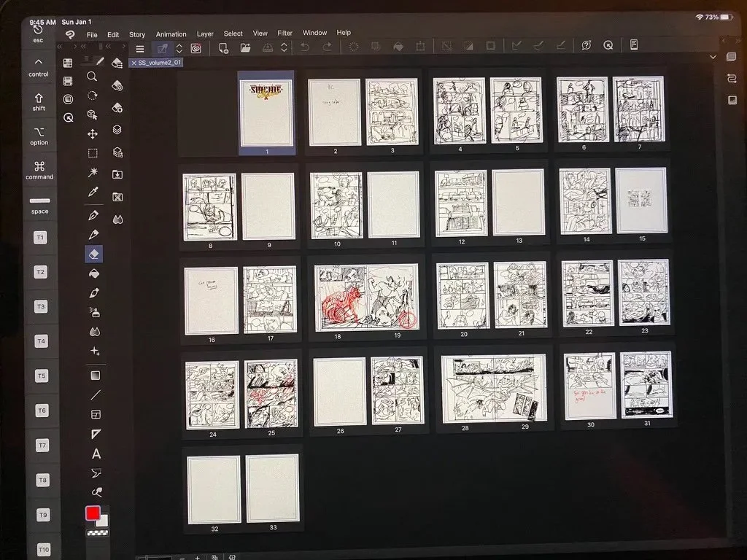The height and width of the screenshot is (560, 747).
Task: Select the transparent checkered color swatch
Action: [97, 533]
